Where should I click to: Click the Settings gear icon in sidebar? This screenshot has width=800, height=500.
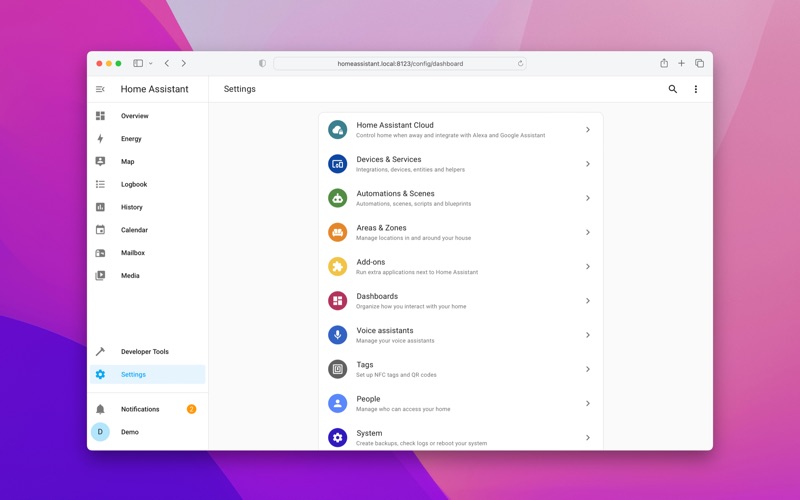pyautogui.click(x=101, y=374)
